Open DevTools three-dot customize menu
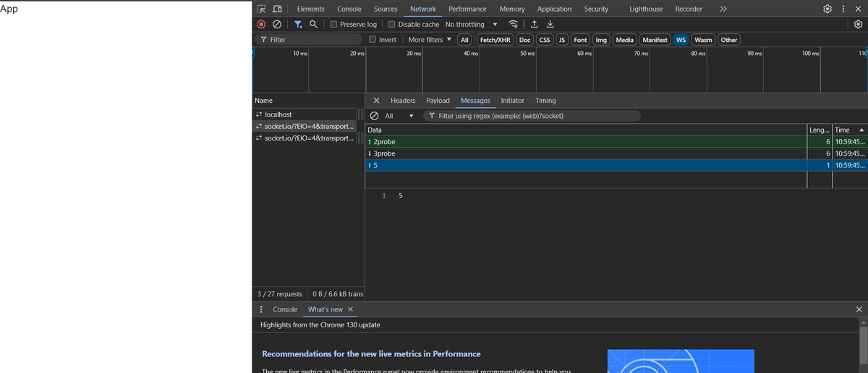Viewport: 868px width, 373px height. pos(844,9)
